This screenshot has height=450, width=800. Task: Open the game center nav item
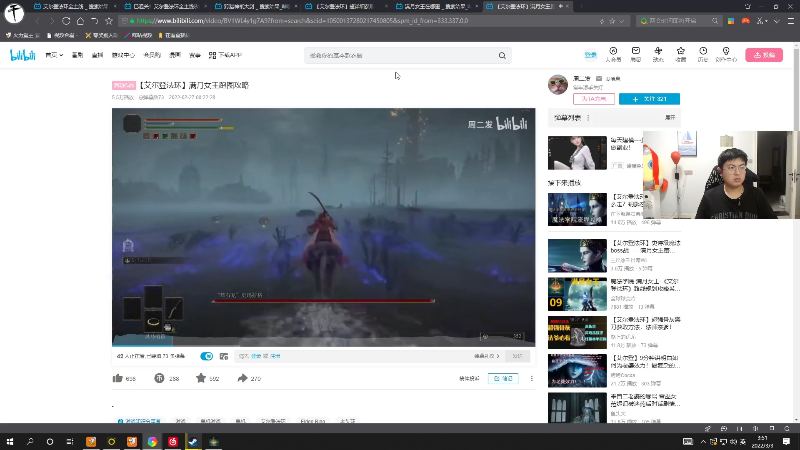123,55
